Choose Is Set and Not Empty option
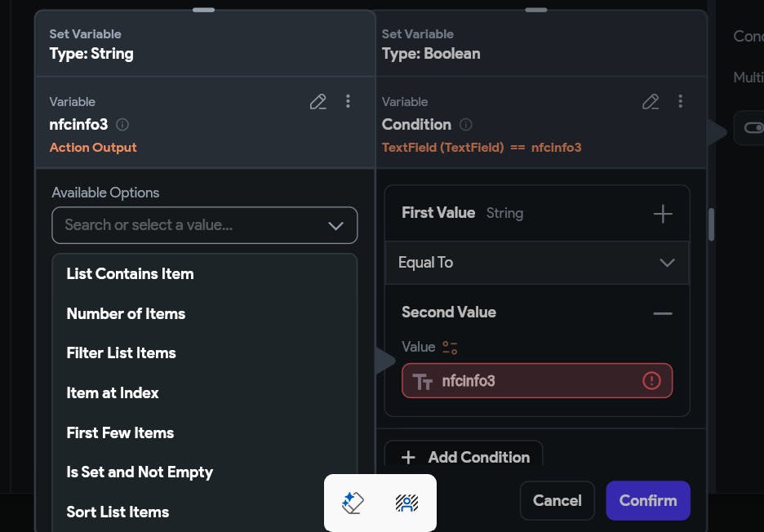Screen dimensions: 764x532 tap(140, 472)
